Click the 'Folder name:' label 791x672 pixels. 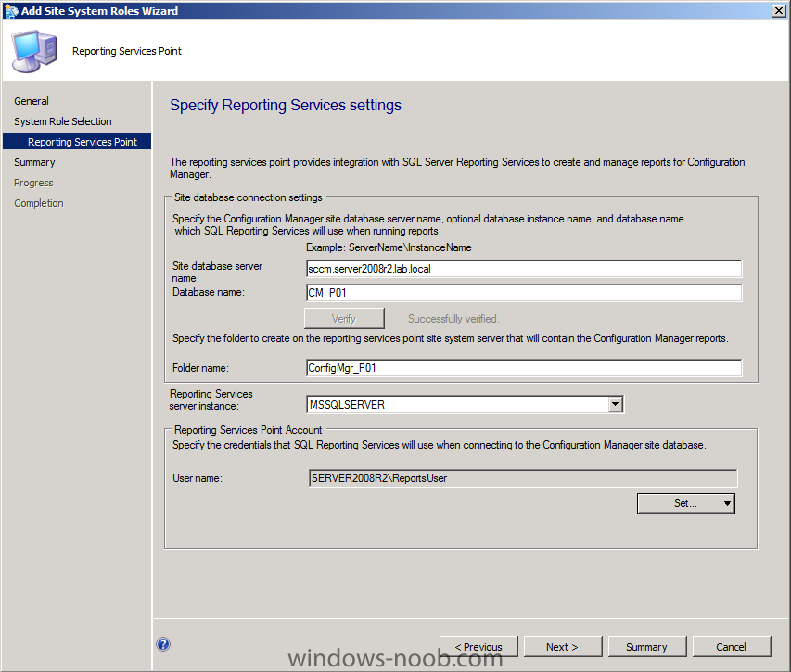[200, 368]
